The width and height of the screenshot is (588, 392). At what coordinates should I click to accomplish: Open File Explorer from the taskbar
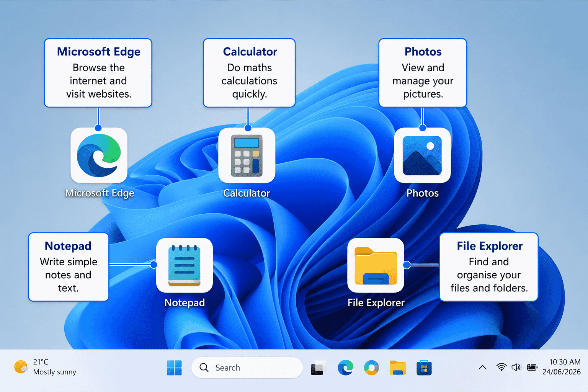click(398, 368)
